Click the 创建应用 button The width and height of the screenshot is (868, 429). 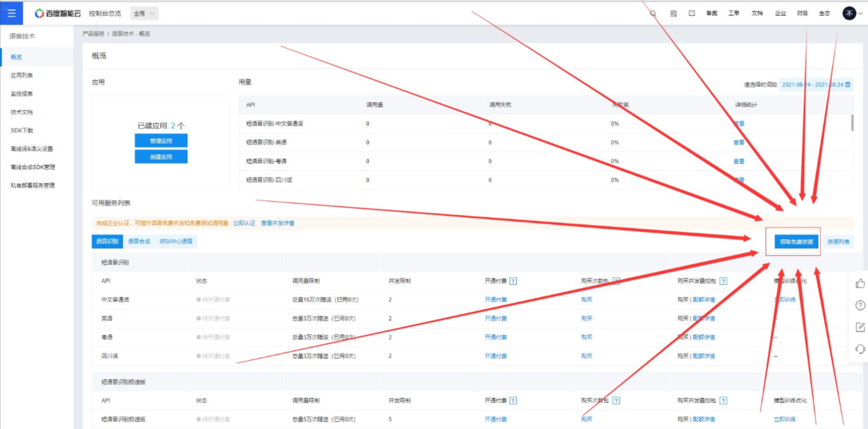click(x=161, y=156)
